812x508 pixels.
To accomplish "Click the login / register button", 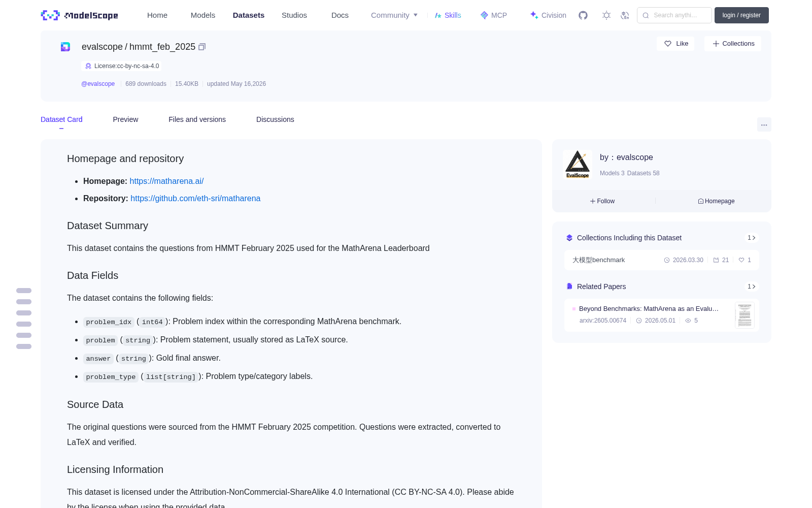I will (x=741, y=15).
